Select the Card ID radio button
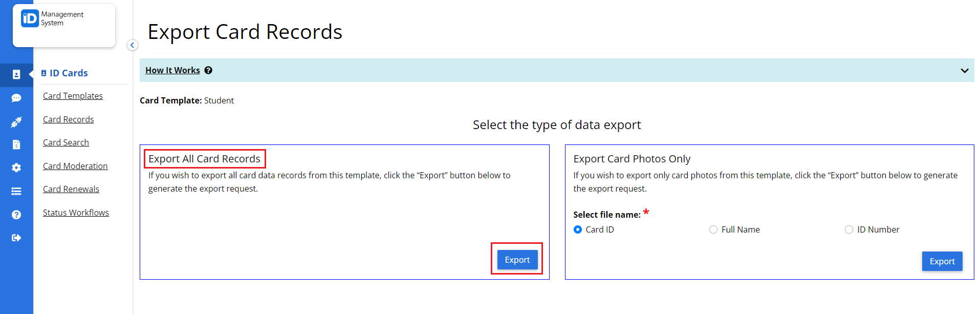Screen dimensions: 980x314 click(577, 229)
